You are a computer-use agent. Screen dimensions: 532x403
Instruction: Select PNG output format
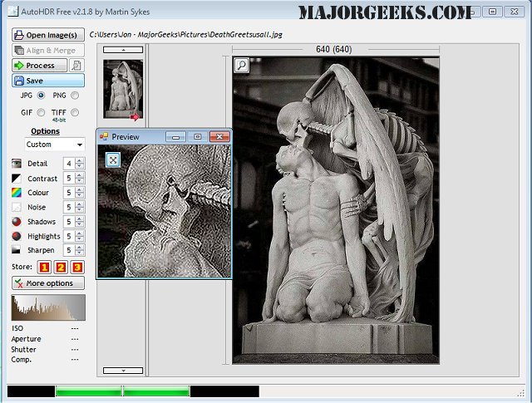75,96
